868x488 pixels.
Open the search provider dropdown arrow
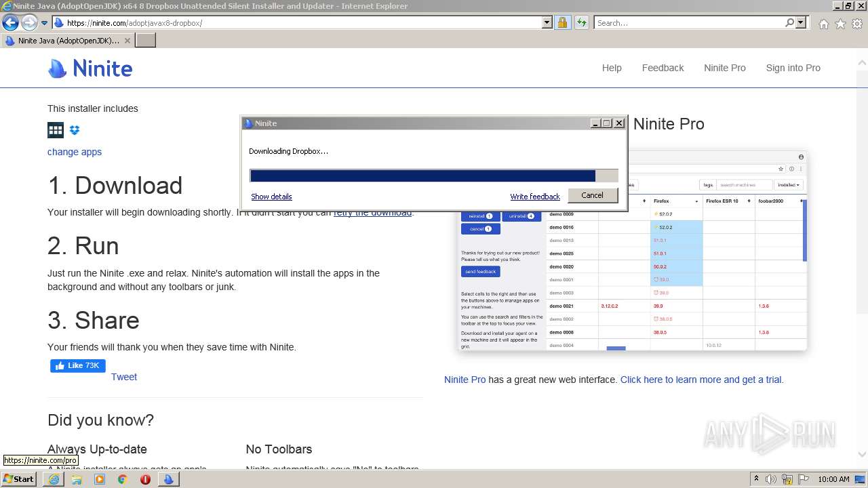801,23
